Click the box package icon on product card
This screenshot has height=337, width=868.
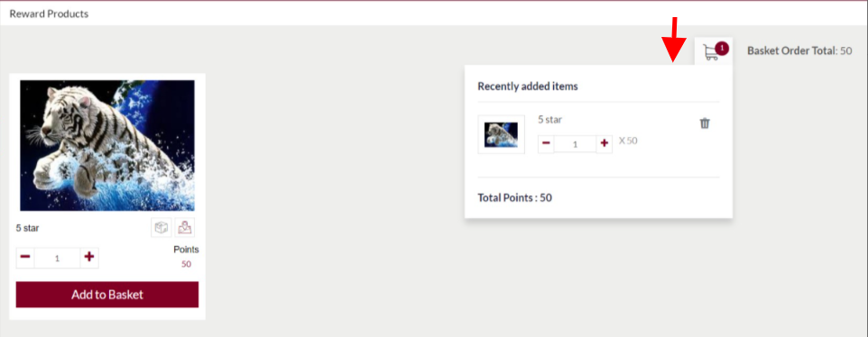click(162, 228)
